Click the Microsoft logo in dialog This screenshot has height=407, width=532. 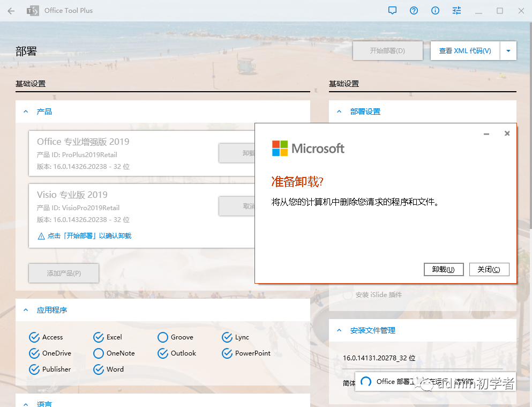coord(308,149)
